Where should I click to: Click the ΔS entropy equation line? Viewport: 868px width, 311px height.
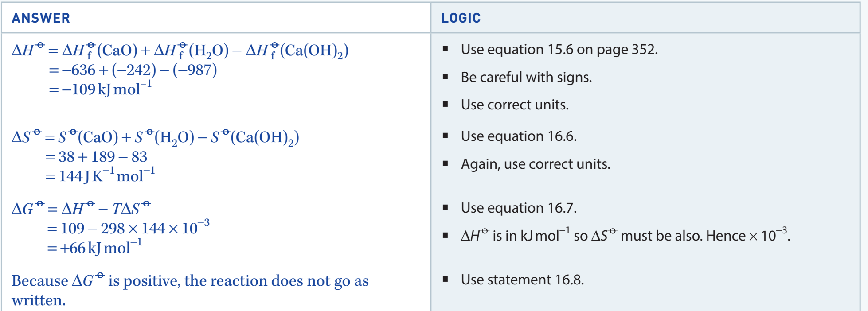tap(155, 136)
